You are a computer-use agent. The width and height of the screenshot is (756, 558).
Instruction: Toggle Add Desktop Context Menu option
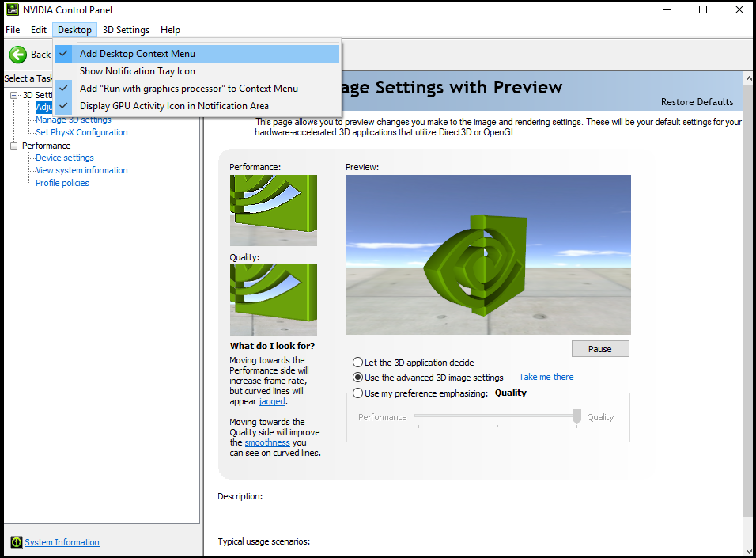(x=137, y=54)
